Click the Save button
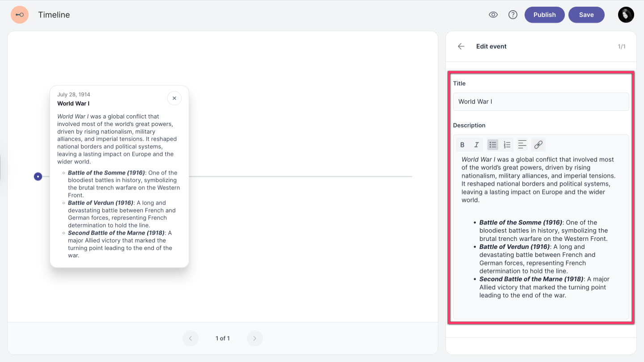This screenshot has height=362, width=644. coord(586,15)
